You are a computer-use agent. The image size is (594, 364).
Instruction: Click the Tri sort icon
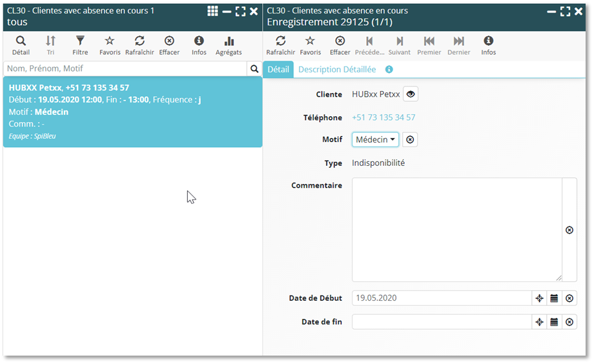(50, 45)
